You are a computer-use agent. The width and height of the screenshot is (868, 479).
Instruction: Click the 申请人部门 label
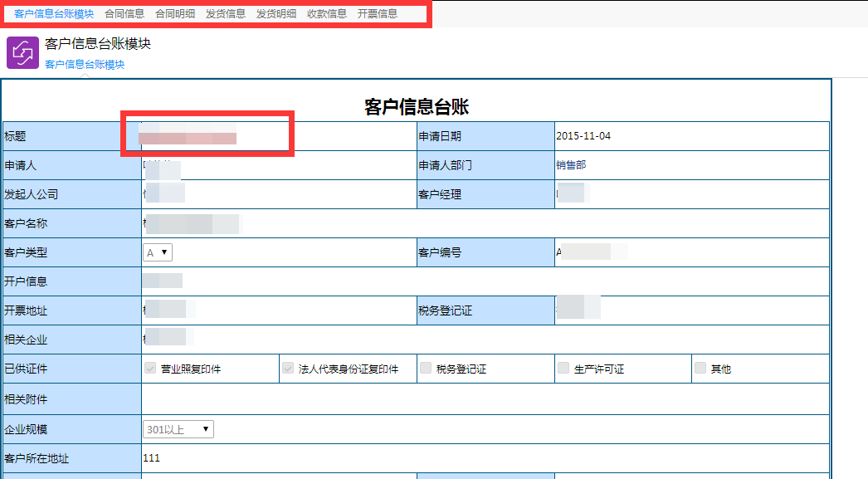coord(445,165)
